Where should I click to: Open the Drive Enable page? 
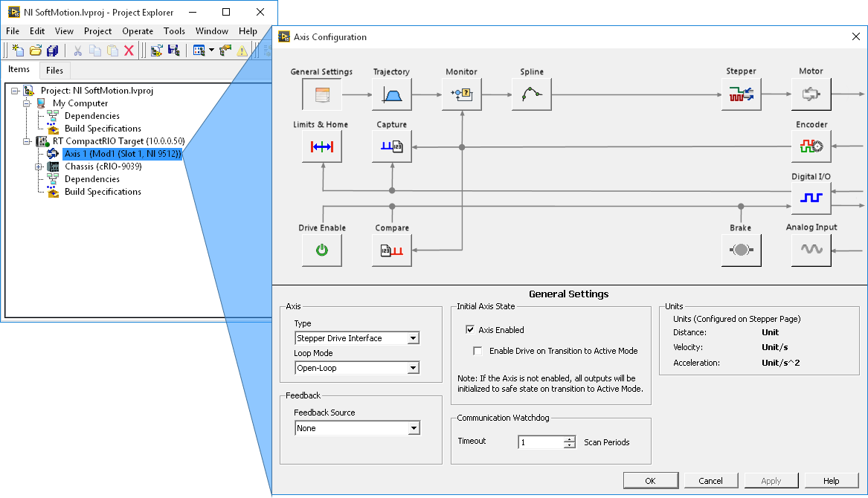(x=321, y=250)
